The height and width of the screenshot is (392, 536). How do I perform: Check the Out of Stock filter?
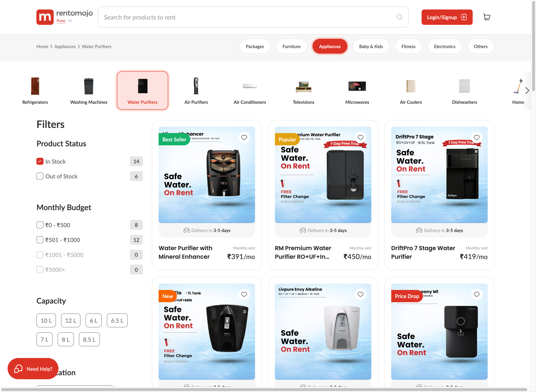click(40, 176)
